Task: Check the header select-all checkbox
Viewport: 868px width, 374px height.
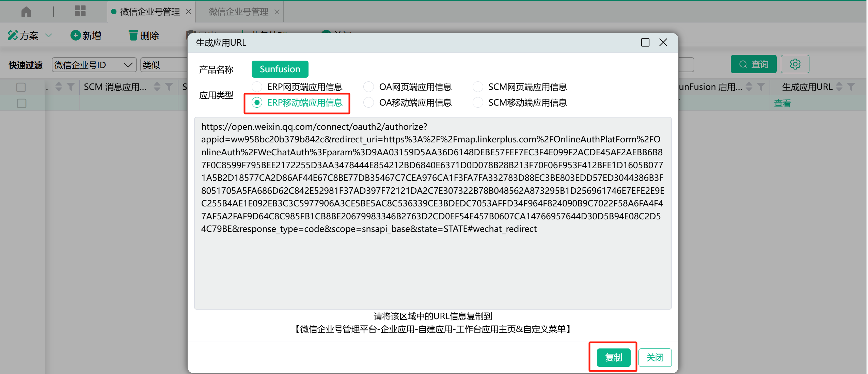Action: (x=21, y=87)
